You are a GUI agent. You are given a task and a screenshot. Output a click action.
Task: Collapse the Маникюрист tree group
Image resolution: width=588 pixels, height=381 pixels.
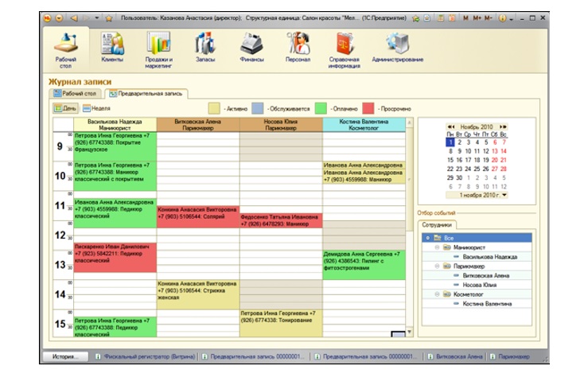436,247
